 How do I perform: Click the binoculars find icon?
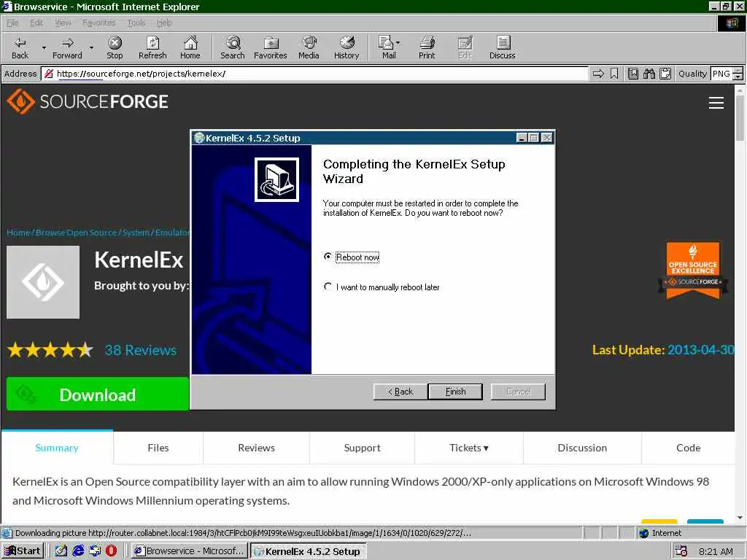[x=649, y=74]
